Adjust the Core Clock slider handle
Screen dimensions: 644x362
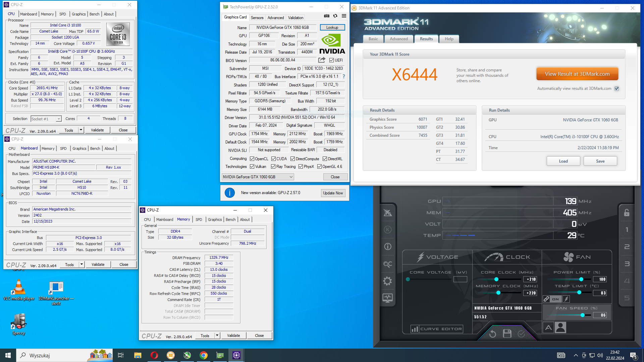point(496,279)
